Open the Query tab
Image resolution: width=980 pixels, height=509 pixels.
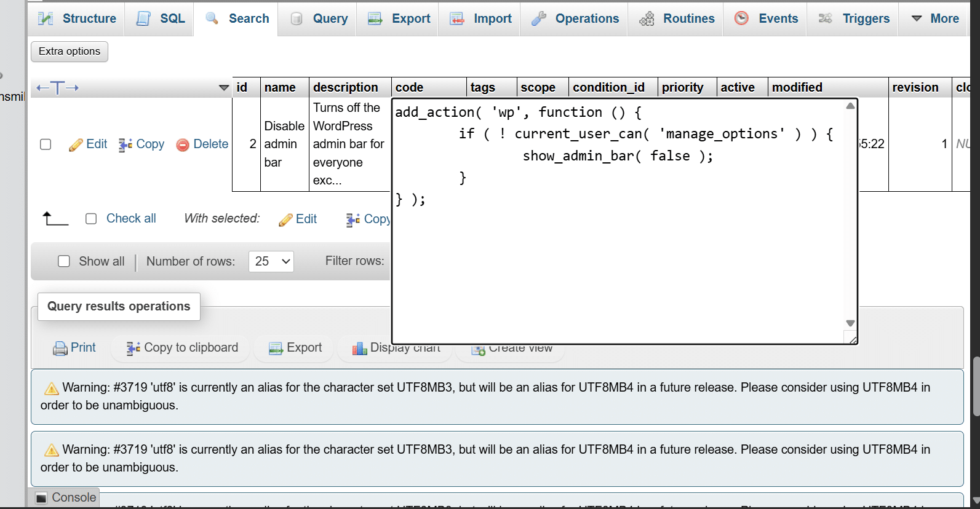(x=318, y=18)
